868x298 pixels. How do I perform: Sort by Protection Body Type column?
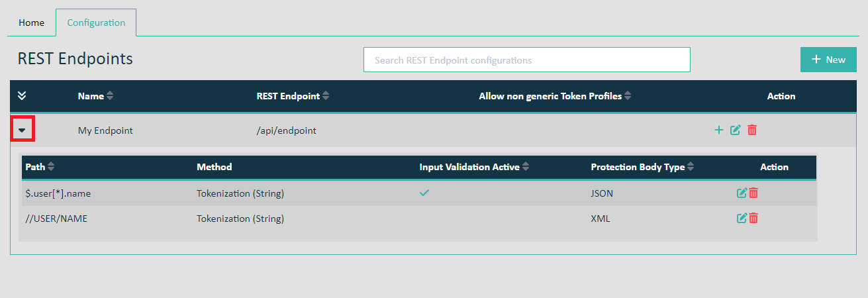coord(691,167)
